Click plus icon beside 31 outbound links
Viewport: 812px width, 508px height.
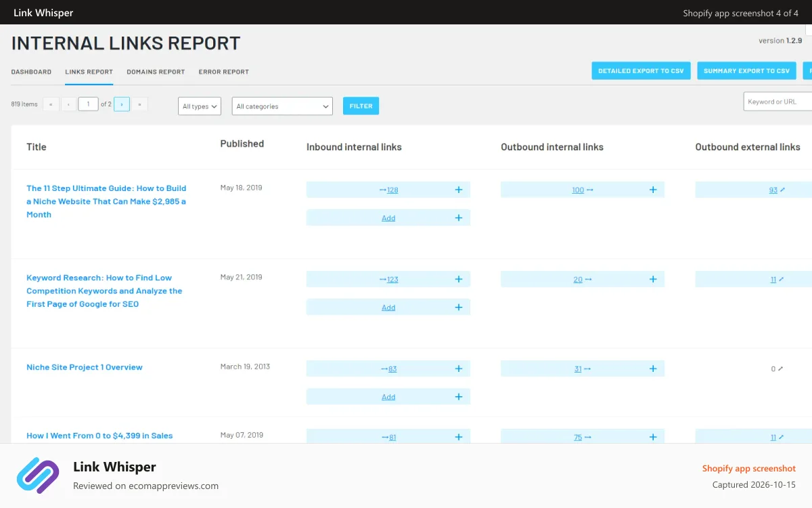[653, 368]
